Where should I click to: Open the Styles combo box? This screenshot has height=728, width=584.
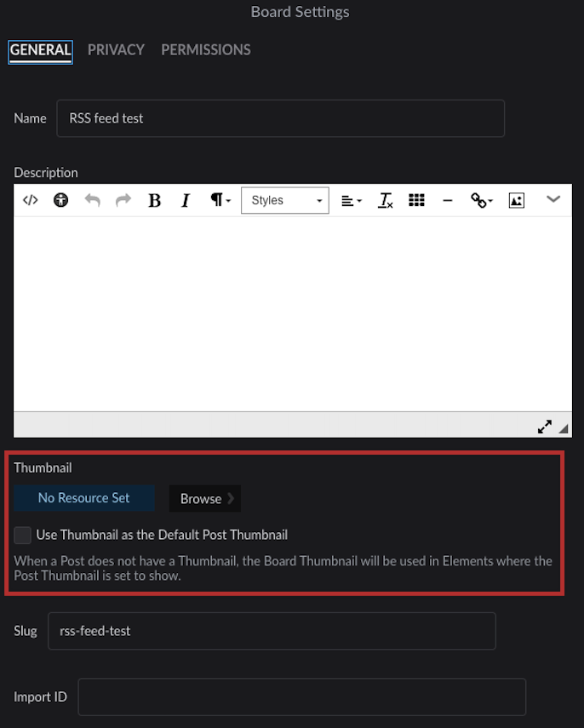click(x=285, y=200)
